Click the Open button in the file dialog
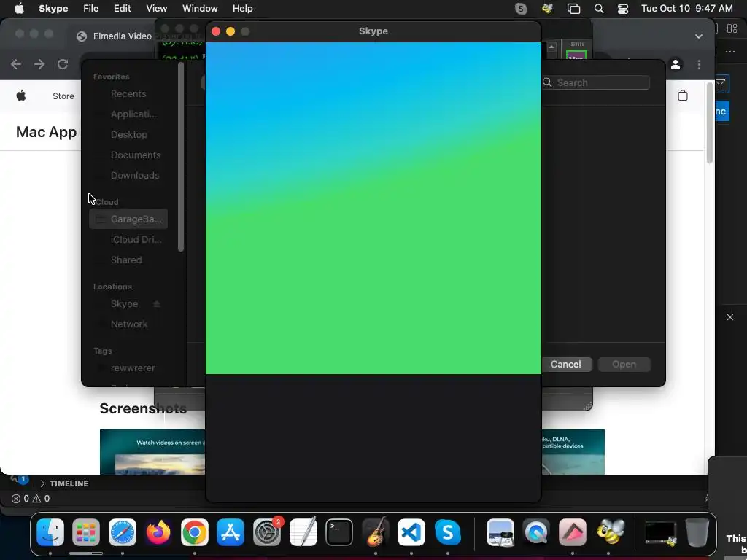747x560 pixels. (x=624, y=365)
